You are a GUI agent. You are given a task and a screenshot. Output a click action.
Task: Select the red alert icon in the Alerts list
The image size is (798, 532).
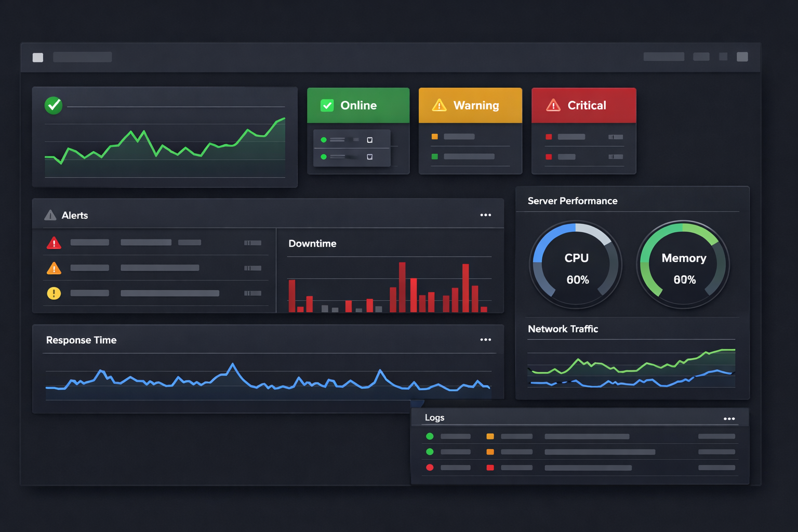point(55,242)
